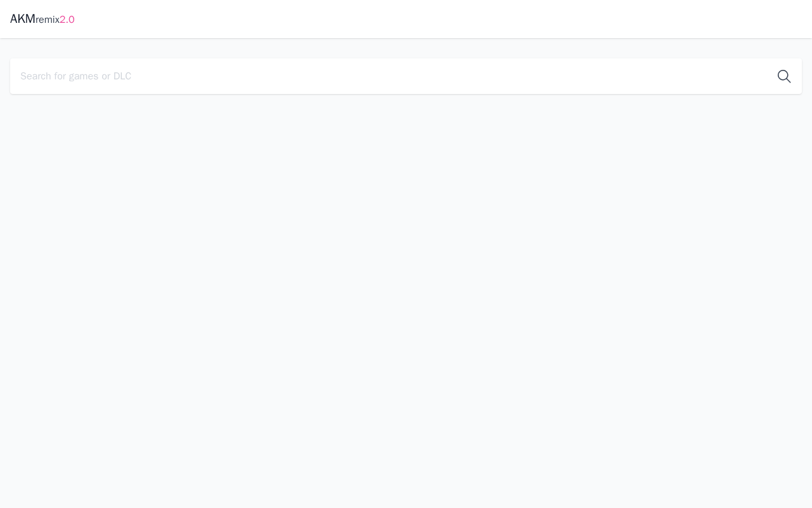The image size is (812, 508).
Task: Click the site title in the top header
Action: 43,19
